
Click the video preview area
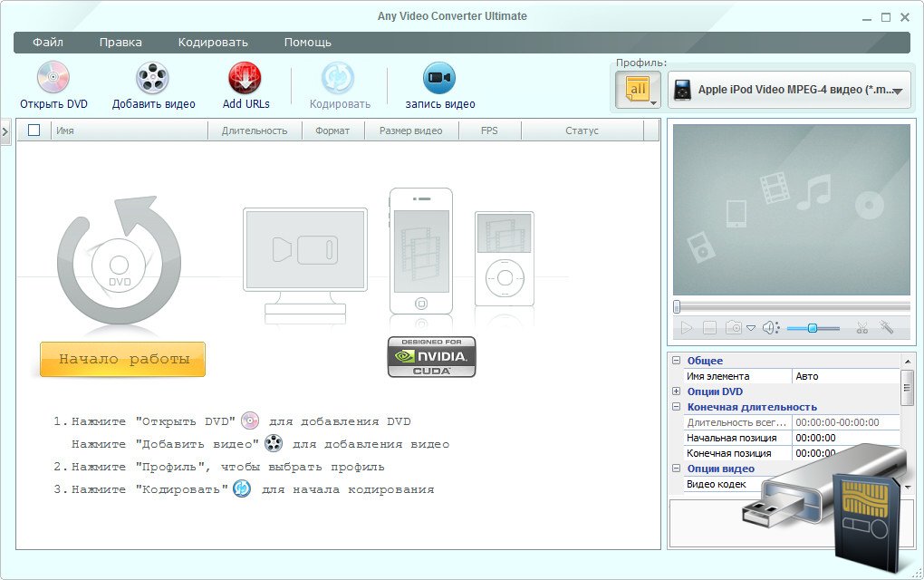click(792, 209)
